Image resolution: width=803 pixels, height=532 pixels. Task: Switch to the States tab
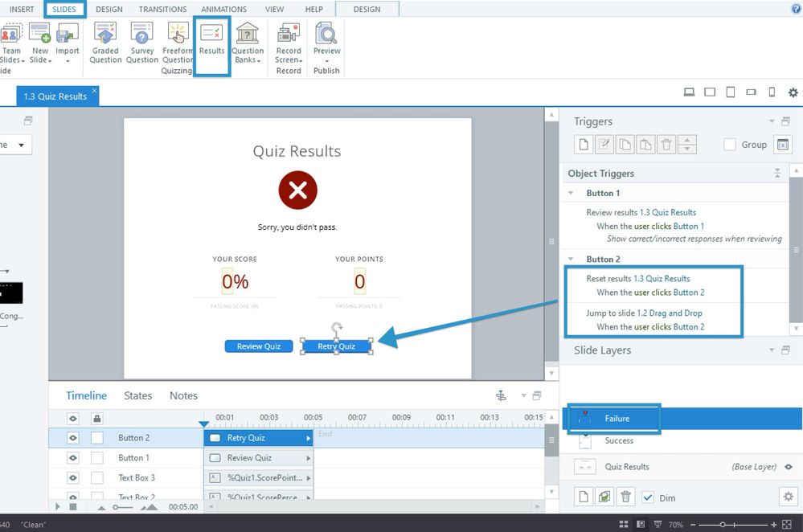click(x=137, y=395)
